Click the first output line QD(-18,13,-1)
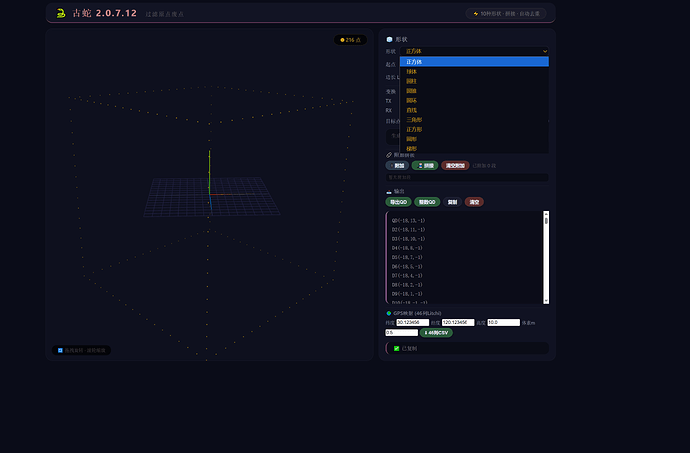Image resolution: width=690 pixels, height=453 pixels. (x=408, y=221)
